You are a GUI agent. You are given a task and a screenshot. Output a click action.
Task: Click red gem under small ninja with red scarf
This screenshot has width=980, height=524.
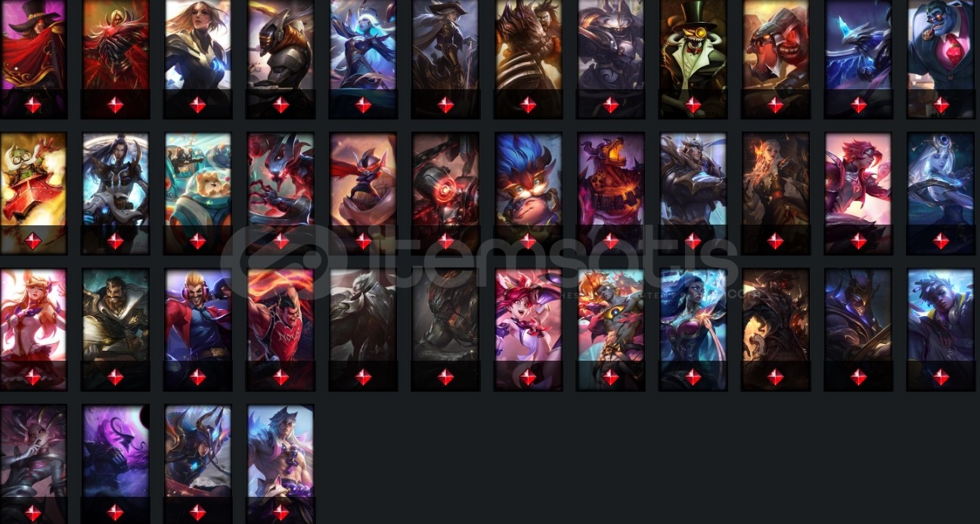[x=363, y=241]
